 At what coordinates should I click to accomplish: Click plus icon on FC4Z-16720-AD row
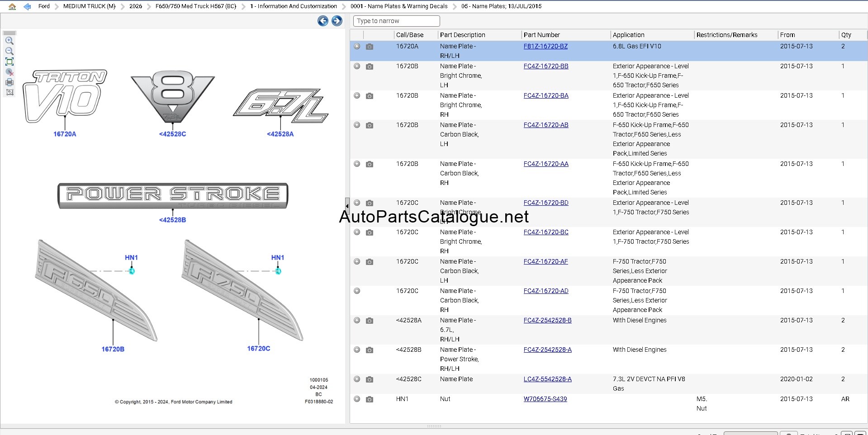tap(357, 291)
